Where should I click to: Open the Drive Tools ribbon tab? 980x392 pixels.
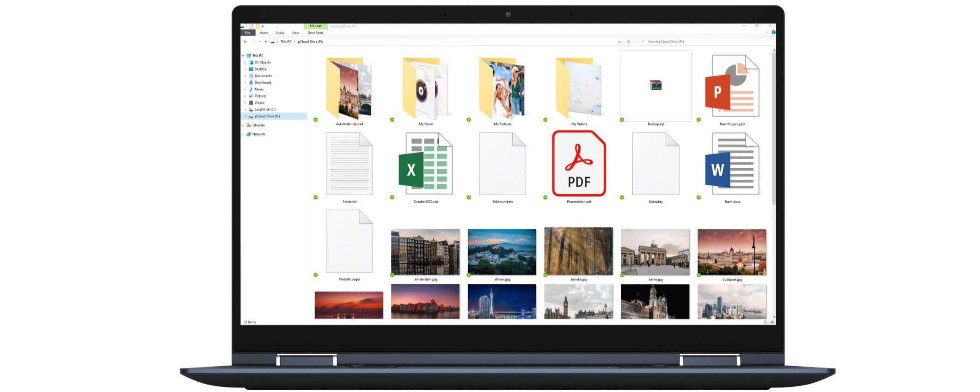(x=316, y=33)
